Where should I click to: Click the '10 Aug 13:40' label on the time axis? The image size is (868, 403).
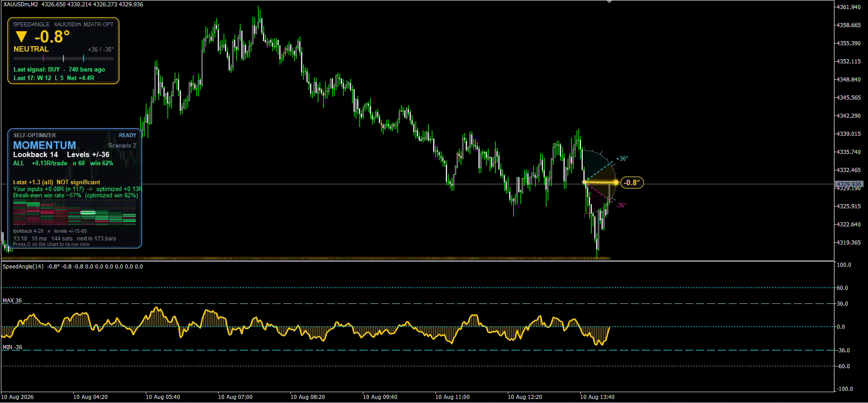click(x=597, y=397)
